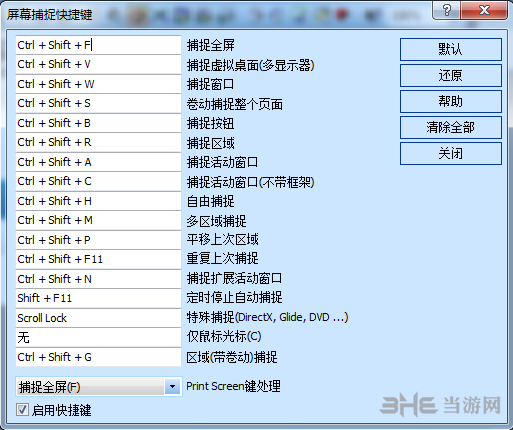Focus the 捕捉扩展活动窗口 hotkey field

98,279
